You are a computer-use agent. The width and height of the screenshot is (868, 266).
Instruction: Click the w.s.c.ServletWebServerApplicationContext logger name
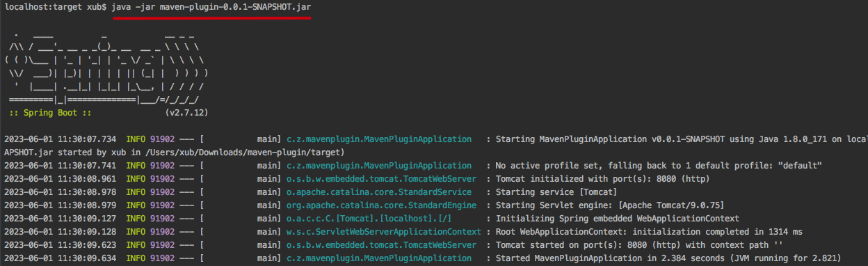pos(383,231)
